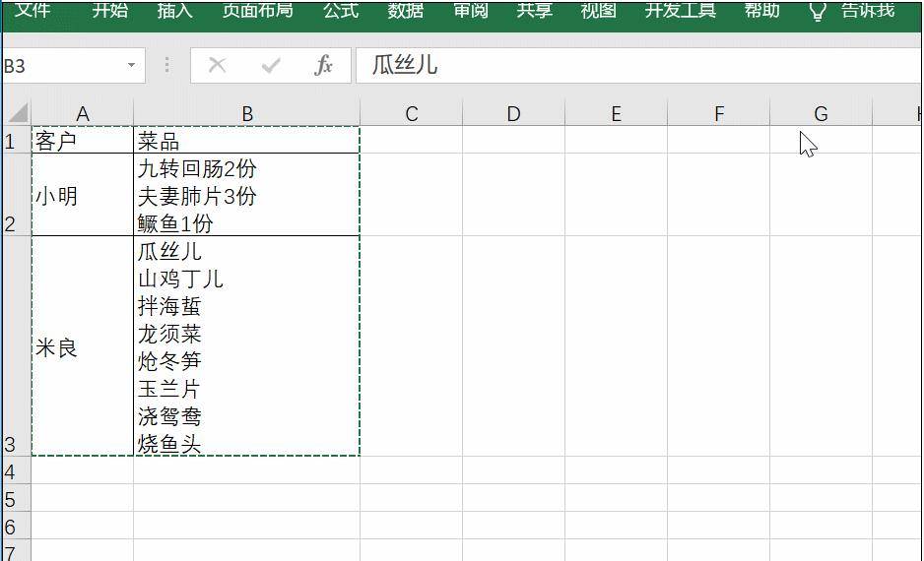Switch to the 页面布局 tab
Viewport: 924px width, 561px height.
[x=257, y=10]
